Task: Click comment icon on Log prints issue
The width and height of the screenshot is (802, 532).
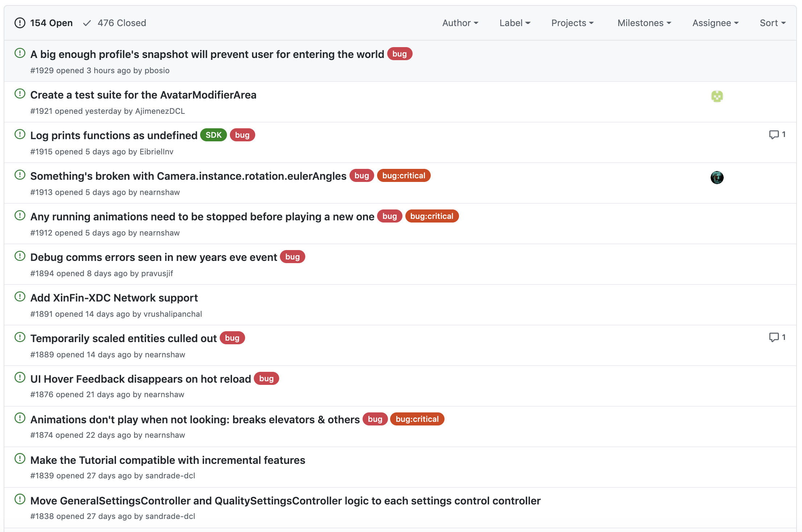Action: 774,134
